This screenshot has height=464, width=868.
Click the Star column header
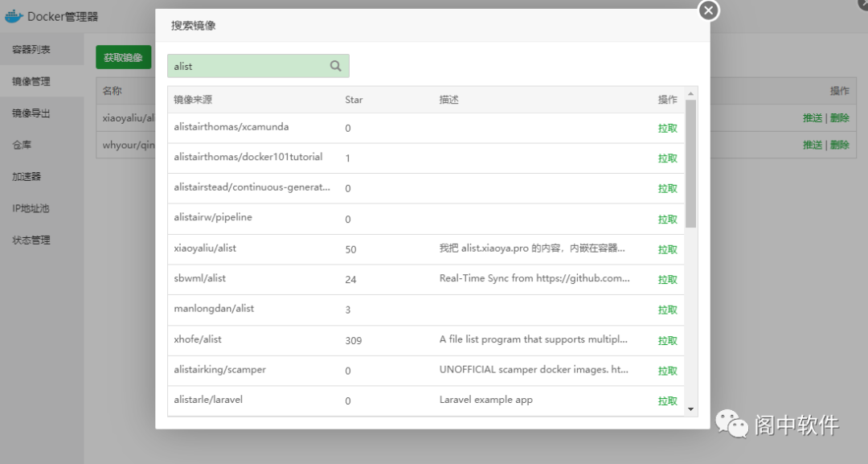[354, 100]
